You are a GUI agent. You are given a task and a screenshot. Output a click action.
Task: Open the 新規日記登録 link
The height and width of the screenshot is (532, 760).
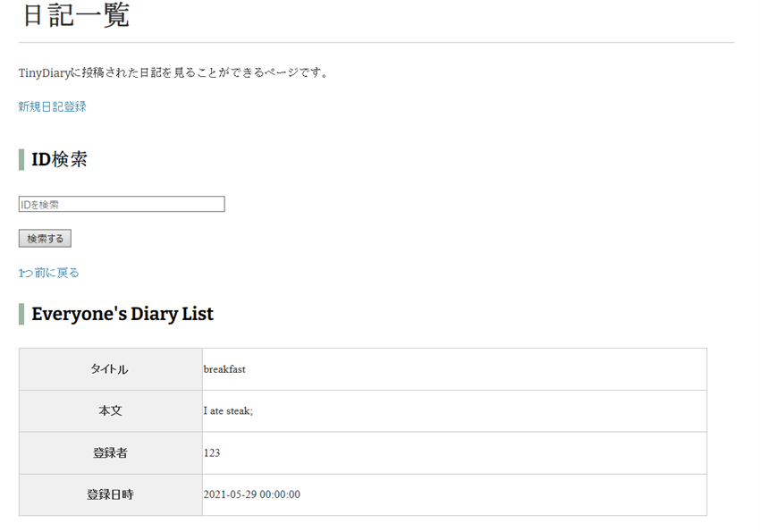[x=52, y=106]
